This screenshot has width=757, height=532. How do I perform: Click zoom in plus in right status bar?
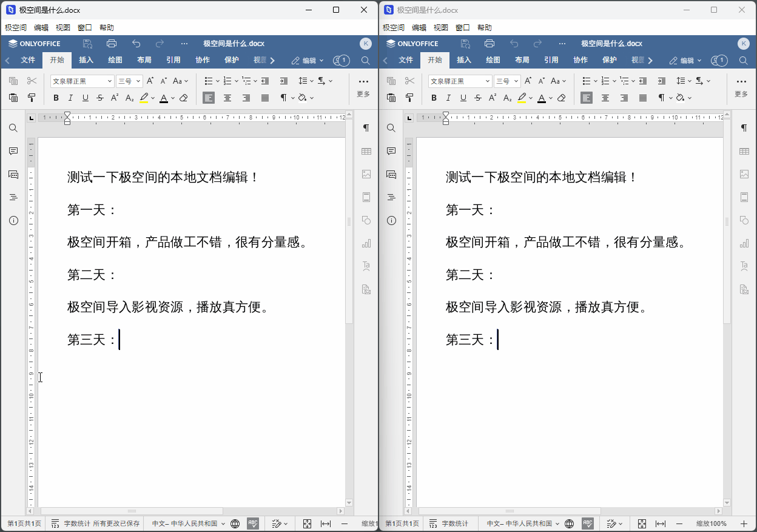[744, 524]
